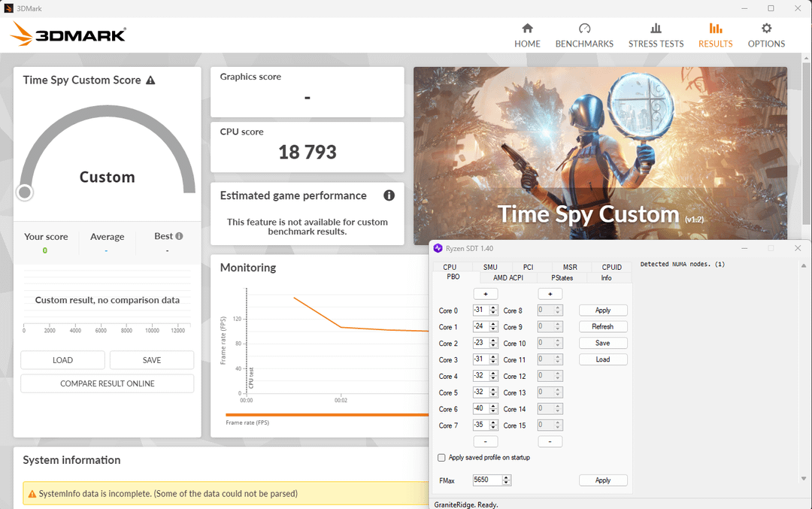Click left plus button above Core 0

point(485,294)
